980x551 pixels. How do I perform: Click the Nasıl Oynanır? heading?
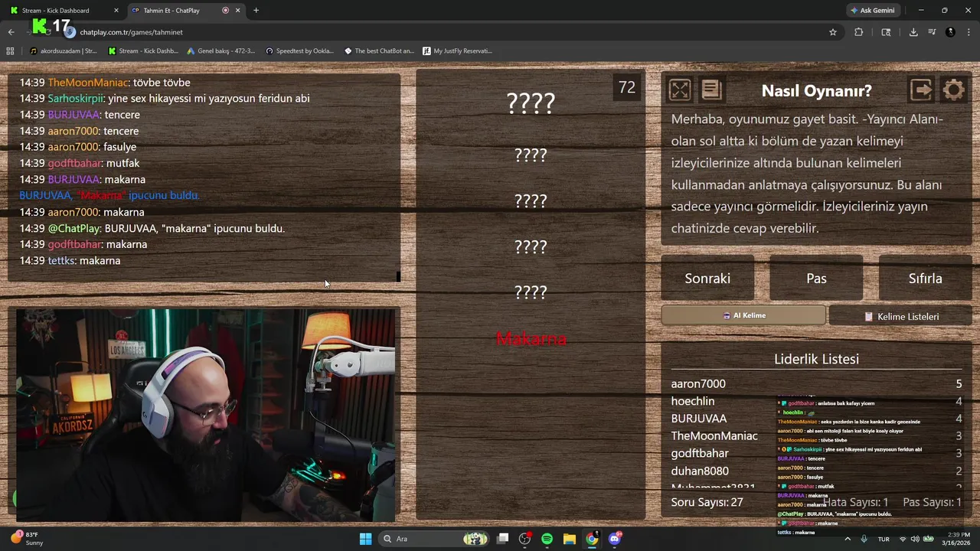(816, 90)
